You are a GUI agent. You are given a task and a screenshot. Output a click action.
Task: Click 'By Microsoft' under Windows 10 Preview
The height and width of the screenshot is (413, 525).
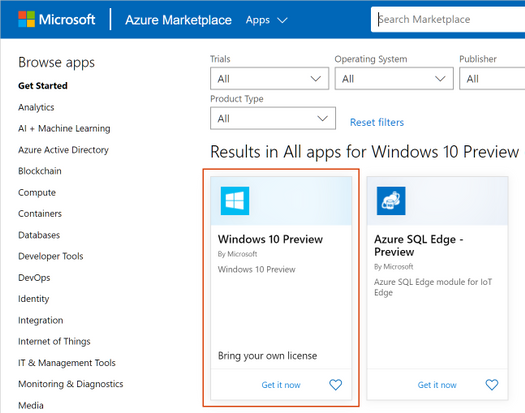pyautogui.click(x=237, y=254)
